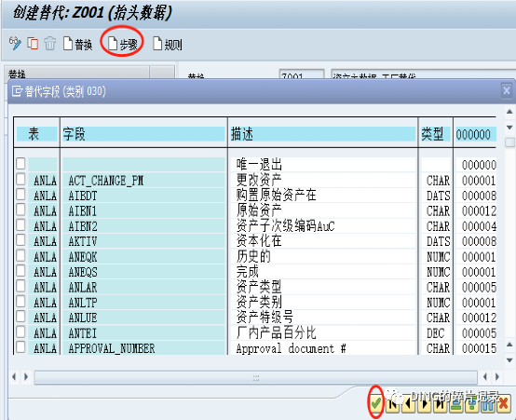Check the ANLTP field checkbox
Screen dimensions: 516x420
[x=20, y=302]
